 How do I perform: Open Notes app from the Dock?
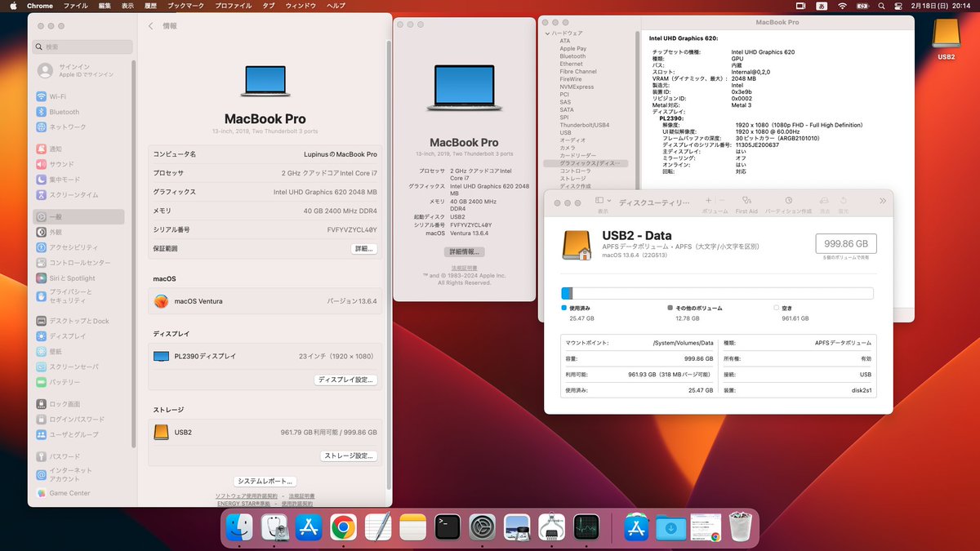[413, 527]
